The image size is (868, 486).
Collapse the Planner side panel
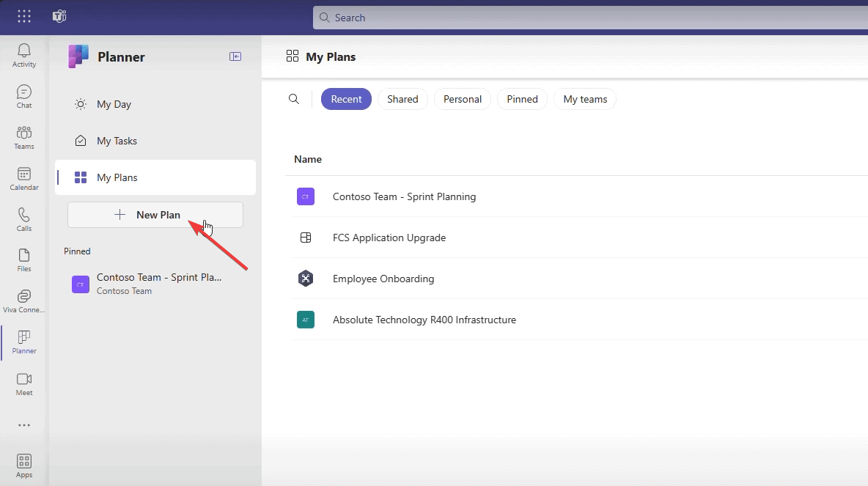235,56
